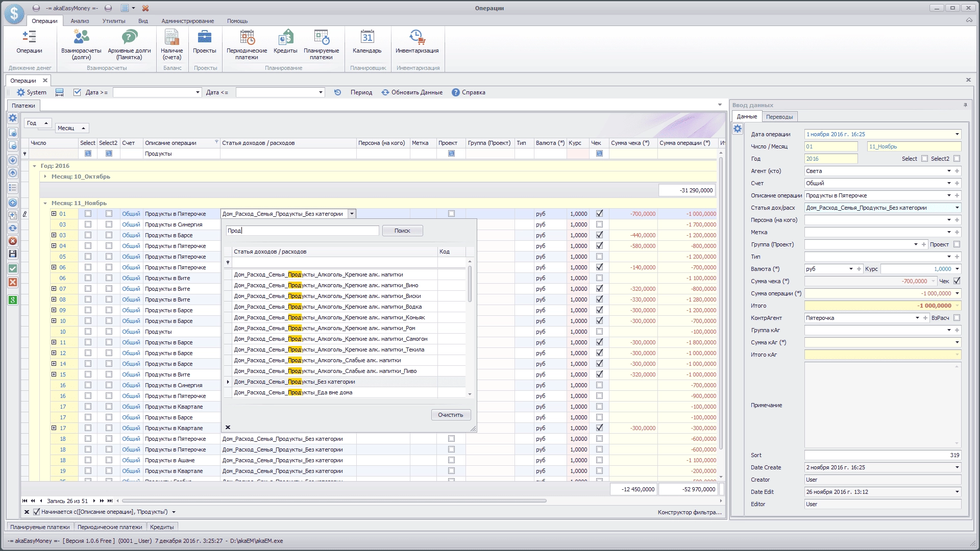980x551 pixels.
Task: Click the sidebar green confirm check icon
Action: pos(13,268)
